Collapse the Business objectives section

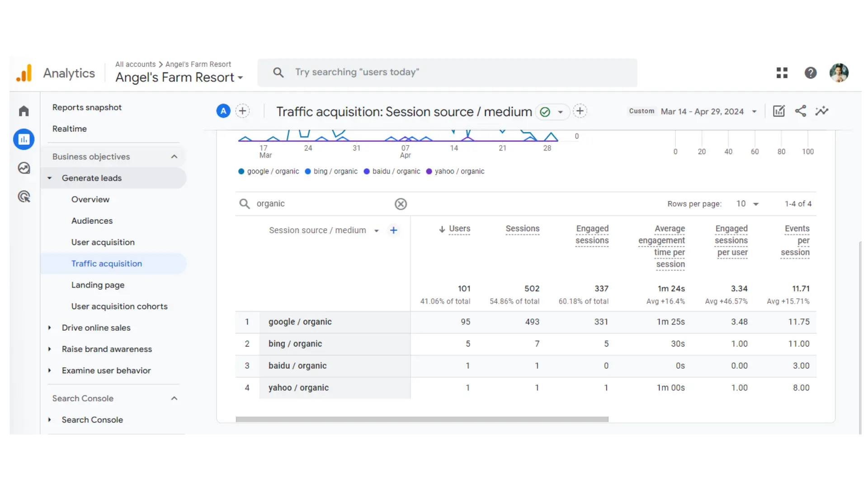click(x=174, y=157)
